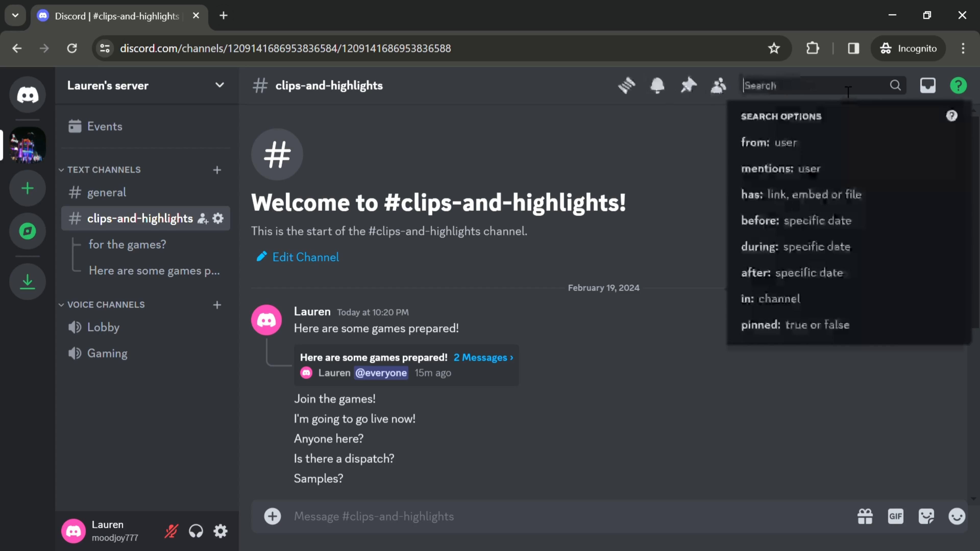The width and height of the screenshot is (980, 551).
Task: Open Lauren's server dropdown menu
Action: (219, 85)
